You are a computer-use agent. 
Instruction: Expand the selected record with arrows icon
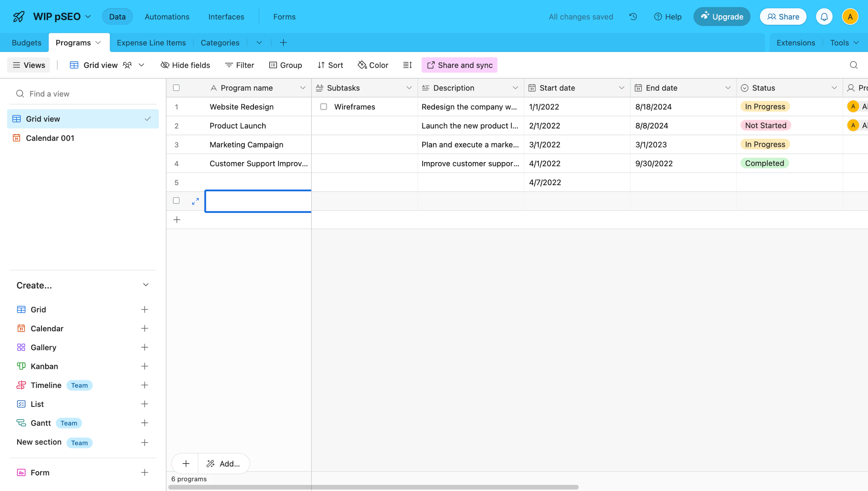click(x=195, y=201)
